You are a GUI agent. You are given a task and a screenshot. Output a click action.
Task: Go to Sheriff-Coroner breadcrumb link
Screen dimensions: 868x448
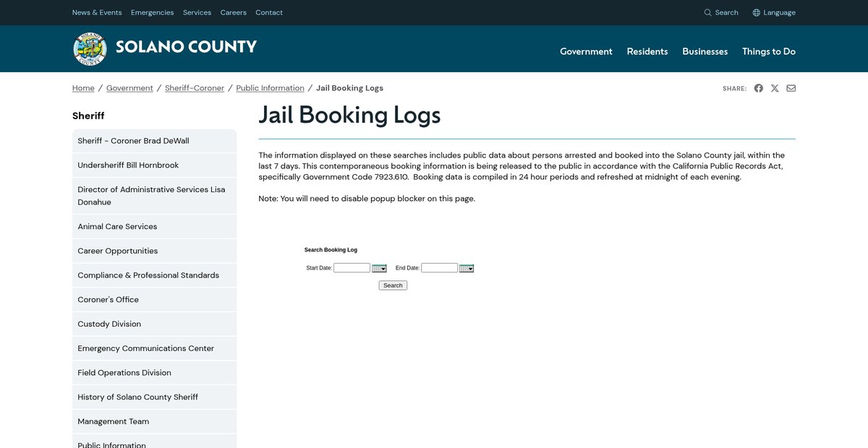195,88
